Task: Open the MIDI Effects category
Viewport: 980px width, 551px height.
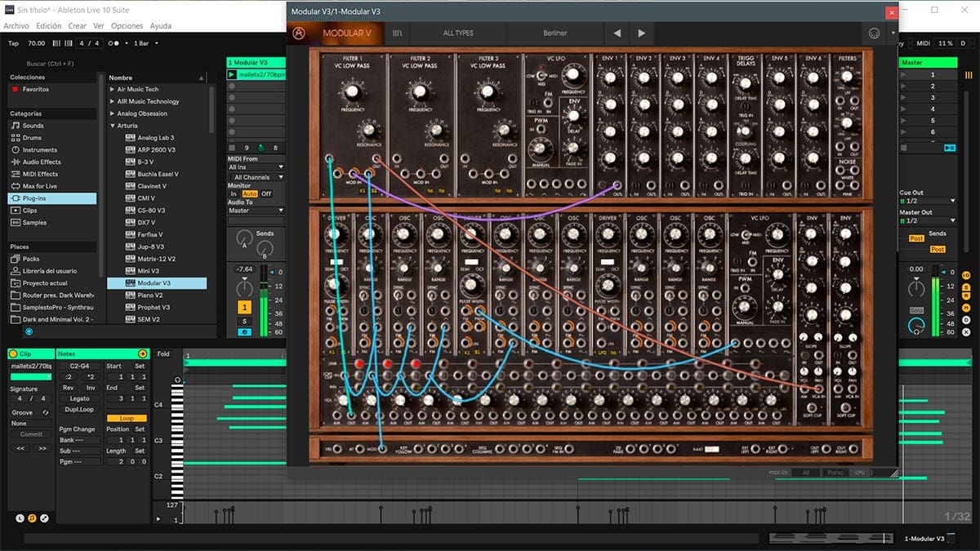Action: coord(52,174)
